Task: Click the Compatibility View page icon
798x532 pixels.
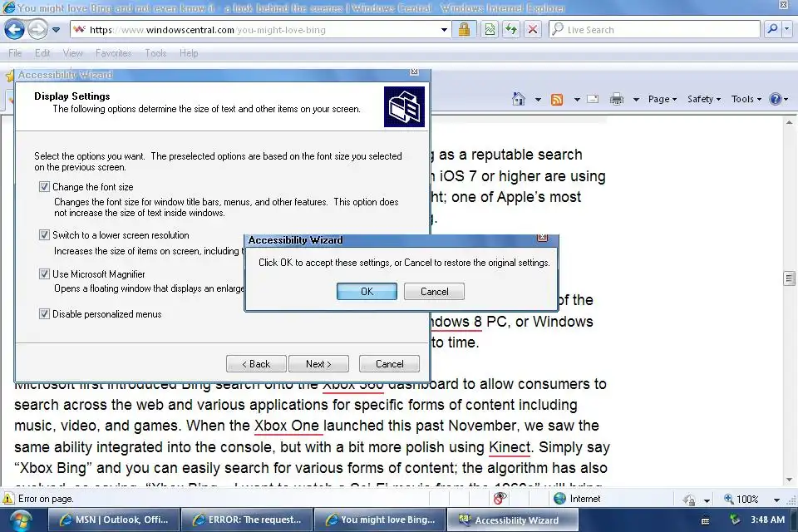Action: (490, 30)
